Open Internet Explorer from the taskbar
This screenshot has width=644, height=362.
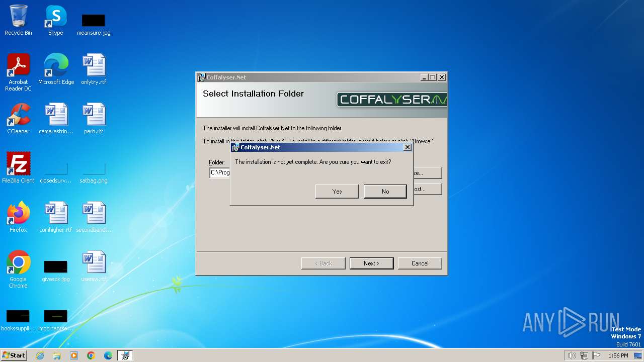[40, 355]
